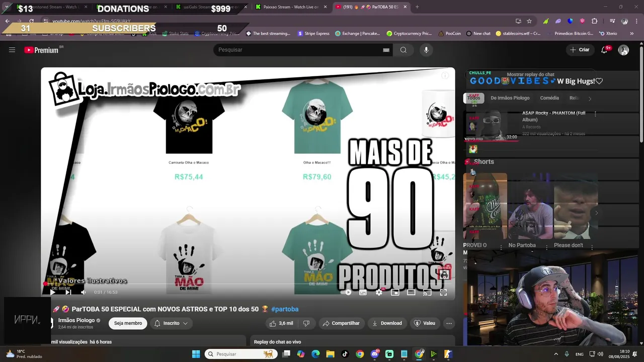Open TikTok from the taskbar
644x362 pixels.
pos(345,354)
